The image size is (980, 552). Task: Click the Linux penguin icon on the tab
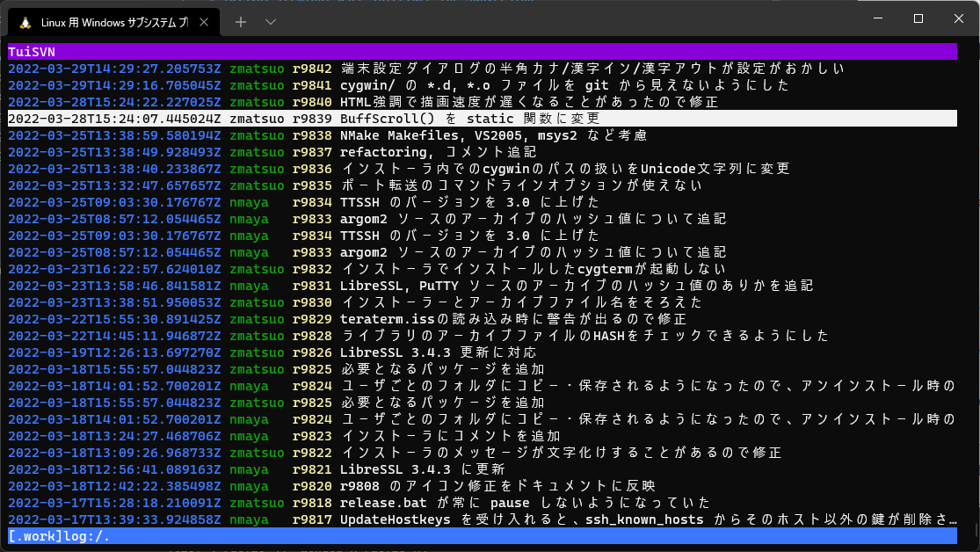[25, 23]
